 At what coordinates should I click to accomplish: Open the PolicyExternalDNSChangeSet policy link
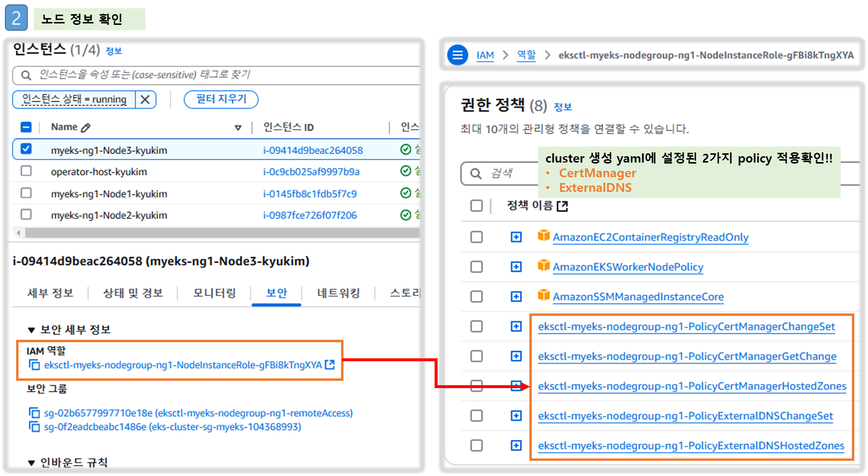pyautogui.click(x=686, y=416)
